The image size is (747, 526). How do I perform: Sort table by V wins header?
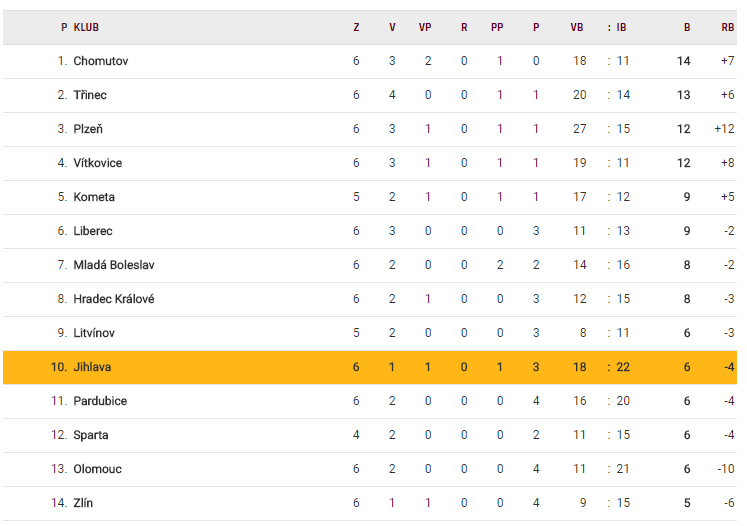392,27
